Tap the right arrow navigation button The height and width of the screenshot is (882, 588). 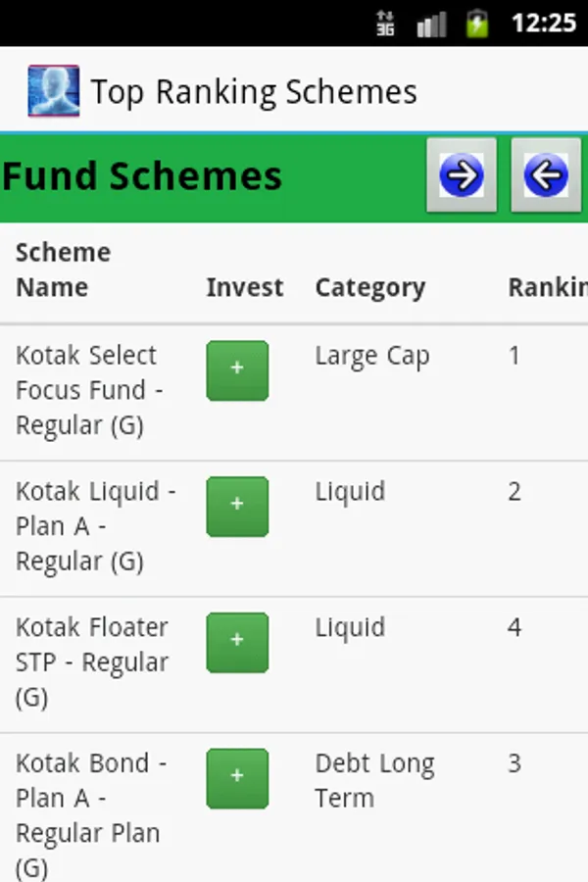(x=462, y=175)
